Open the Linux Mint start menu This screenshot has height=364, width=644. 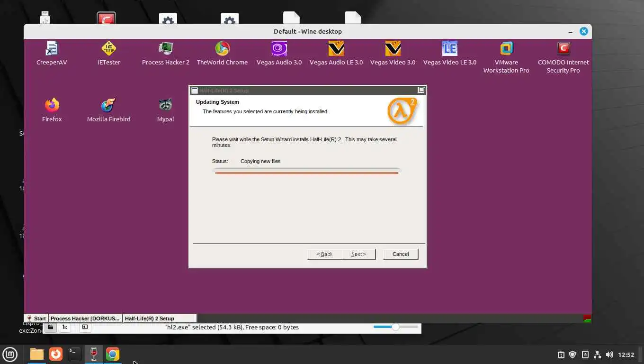pyautogui.click(x=10, y=354)
